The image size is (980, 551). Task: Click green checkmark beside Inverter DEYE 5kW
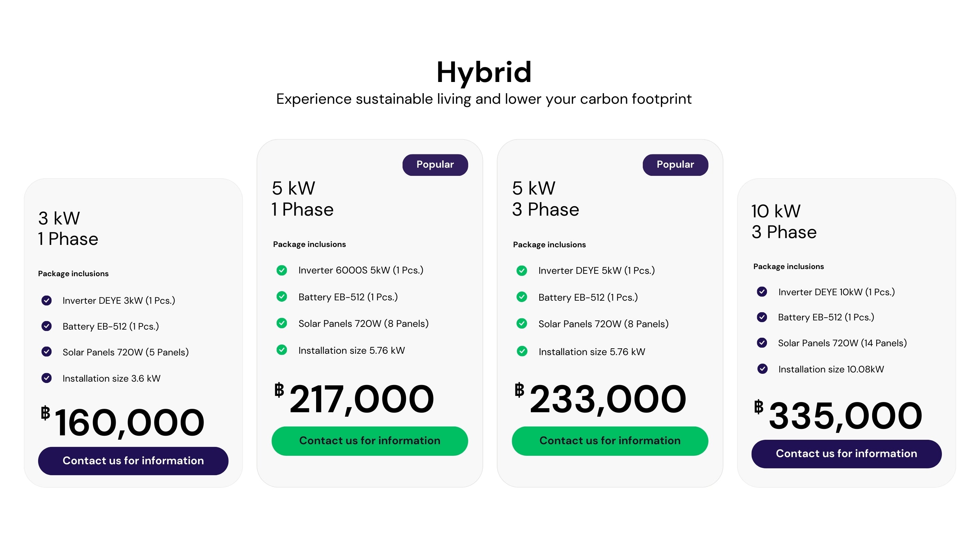(522, 271)
